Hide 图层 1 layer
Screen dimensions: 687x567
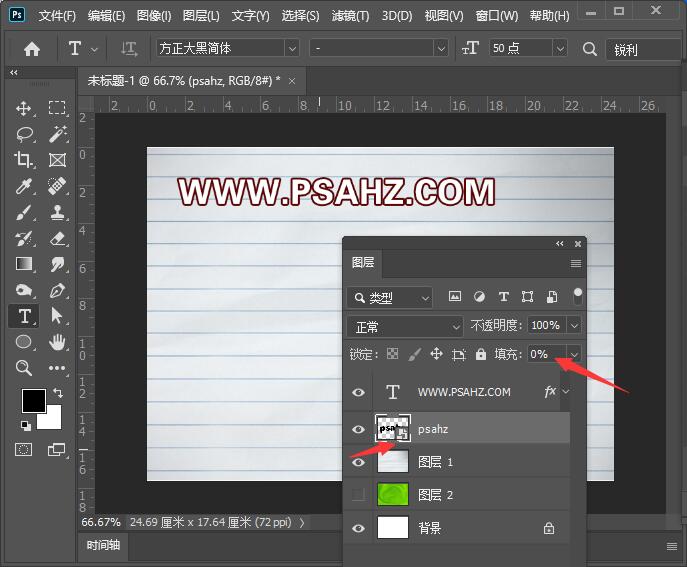pos(358,462)
